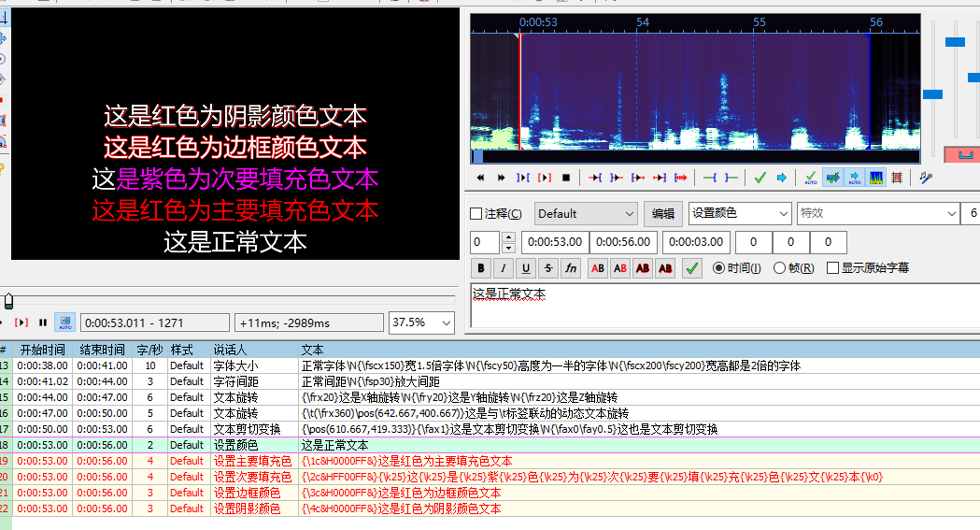The image size is (980, 530).
Task: Decrease layer number with down stepper
Action: coord(509,248)
